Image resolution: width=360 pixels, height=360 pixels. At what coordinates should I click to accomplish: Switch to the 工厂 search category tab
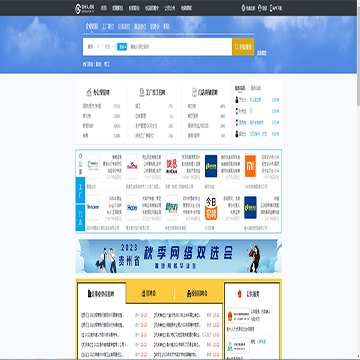click(108, 27)
